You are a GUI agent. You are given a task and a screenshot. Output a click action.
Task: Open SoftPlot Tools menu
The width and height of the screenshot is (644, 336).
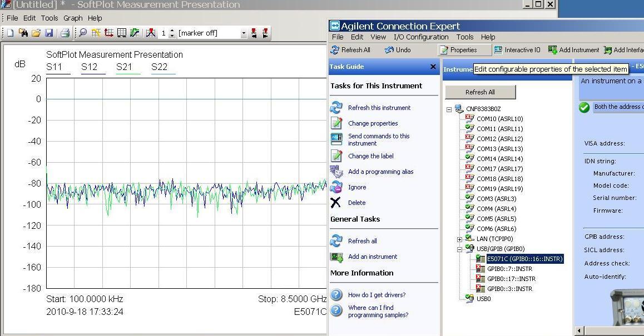[49, 18]
